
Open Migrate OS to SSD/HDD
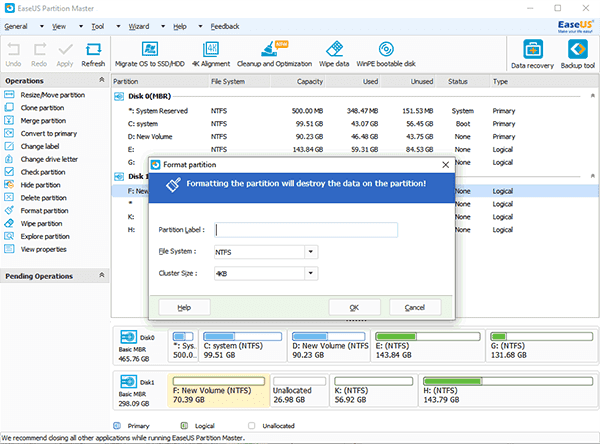(150, 54)
